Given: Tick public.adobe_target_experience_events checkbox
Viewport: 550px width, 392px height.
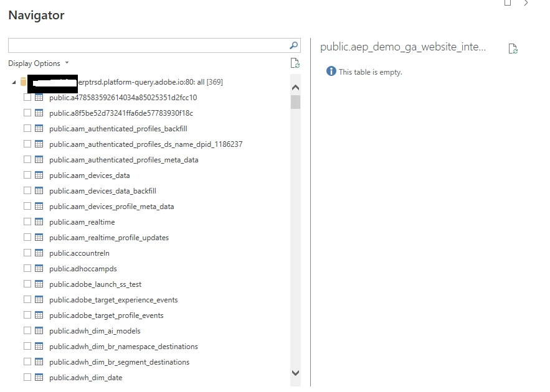Looking at the screenshot, I should [x=27, y=299].
